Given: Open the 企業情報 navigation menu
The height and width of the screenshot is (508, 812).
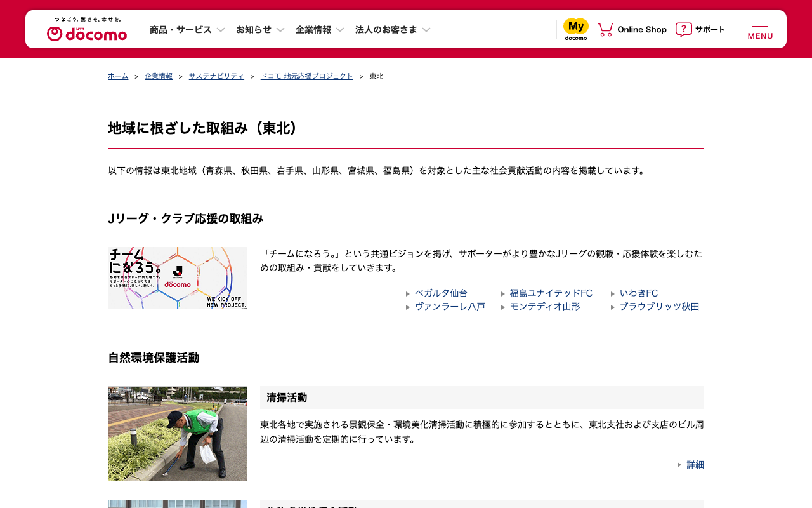Looking at the screenshot, I should [313, 30].
